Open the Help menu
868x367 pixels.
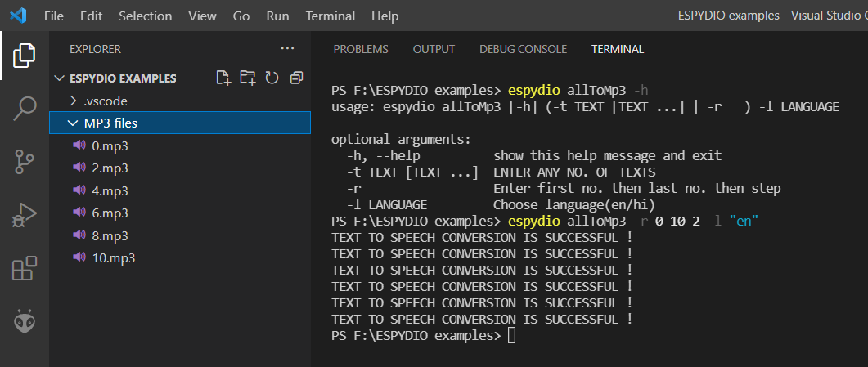tap(385, 16)
